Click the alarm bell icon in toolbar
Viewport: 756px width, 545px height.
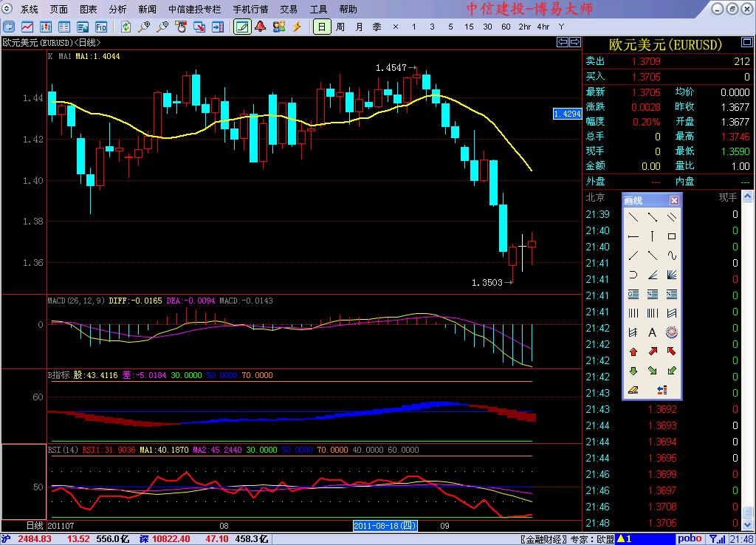point(260,27)
